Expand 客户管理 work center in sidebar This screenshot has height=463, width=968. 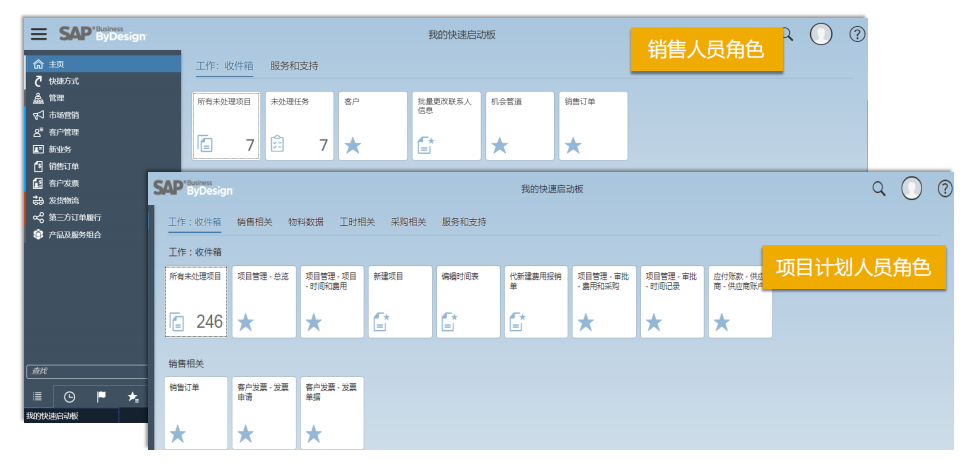click(x=64, y=132)
